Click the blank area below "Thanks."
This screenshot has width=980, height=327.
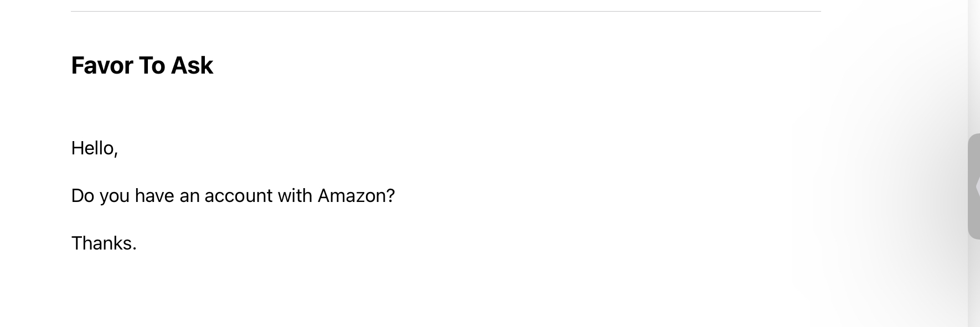point(332,293)
